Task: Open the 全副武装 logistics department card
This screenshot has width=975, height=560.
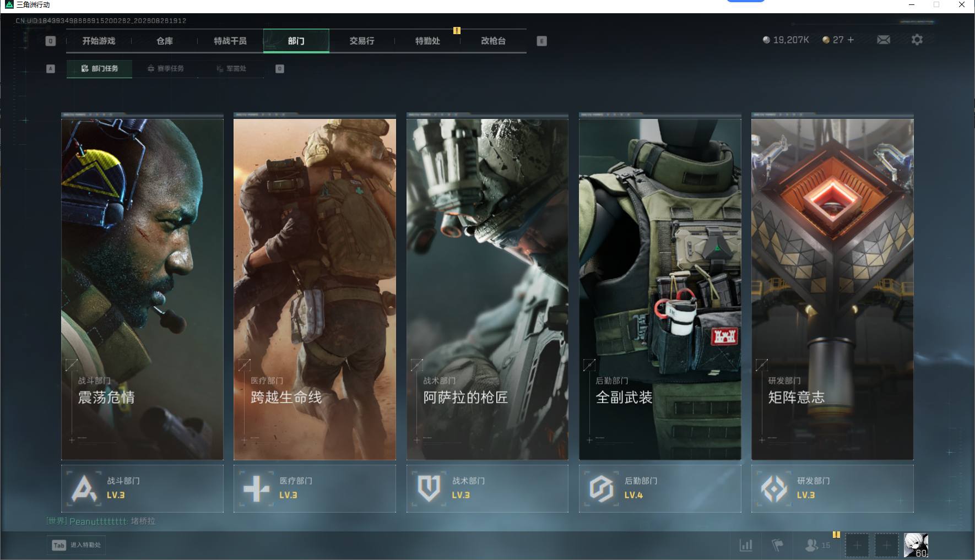Action: coord(660,289)
